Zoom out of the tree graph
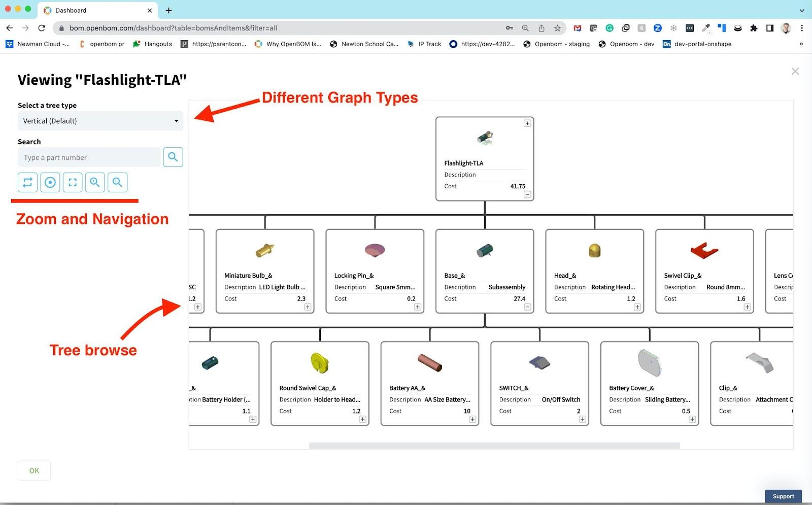812x505 pixels. (x=117, y=182)
